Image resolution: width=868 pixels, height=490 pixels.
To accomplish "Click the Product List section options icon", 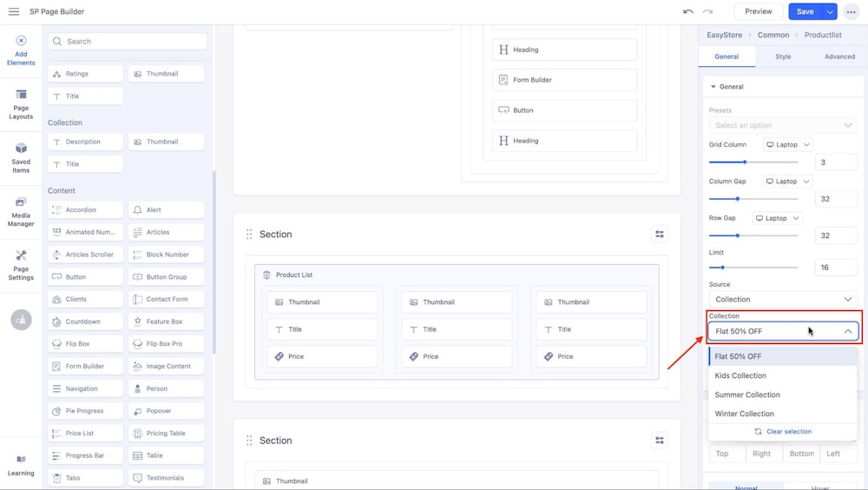I will 660,235.
